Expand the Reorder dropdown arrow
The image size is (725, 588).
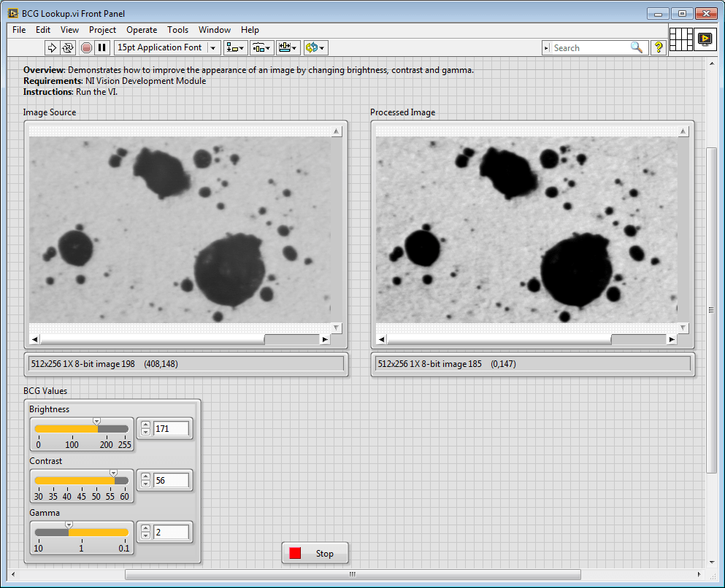pos(321,47)
